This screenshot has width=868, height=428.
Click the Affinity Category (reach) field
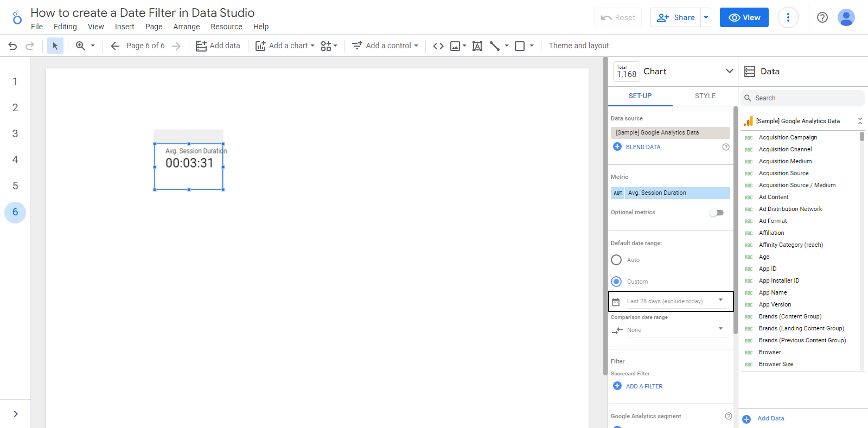click(x=790, y=245)
